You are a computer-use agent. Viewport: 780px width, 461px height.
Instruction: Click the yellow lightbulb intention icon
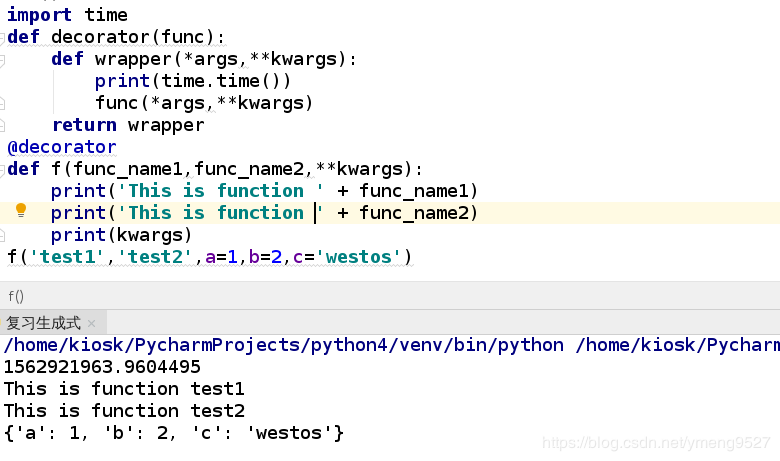tap(21, 210)
